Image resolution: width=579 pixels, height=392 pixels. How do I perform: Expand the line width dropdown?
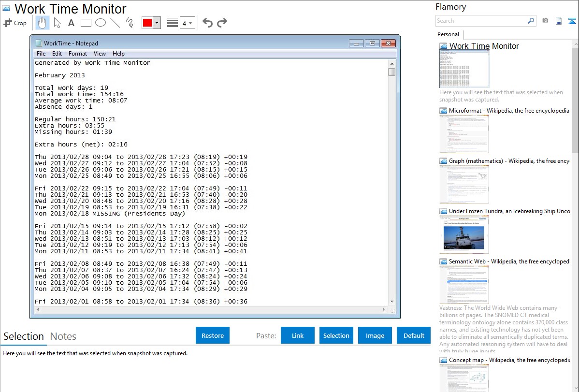click(x=187, y=23)
